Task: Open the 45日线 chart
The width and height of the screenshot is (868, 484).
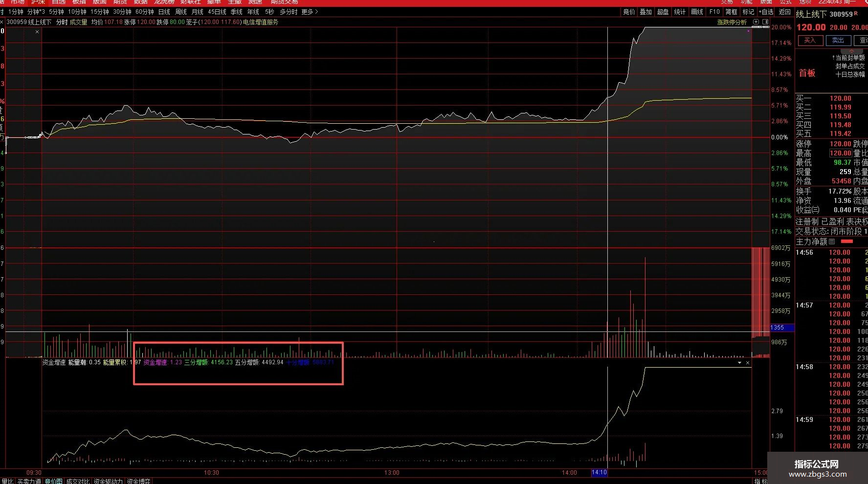Action: click(x=217, y=12)
